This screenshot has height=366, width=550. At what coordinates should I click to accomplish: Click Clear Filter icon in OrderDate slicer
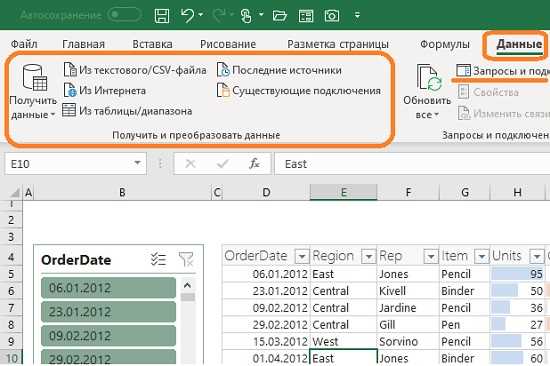coord(186,259)
